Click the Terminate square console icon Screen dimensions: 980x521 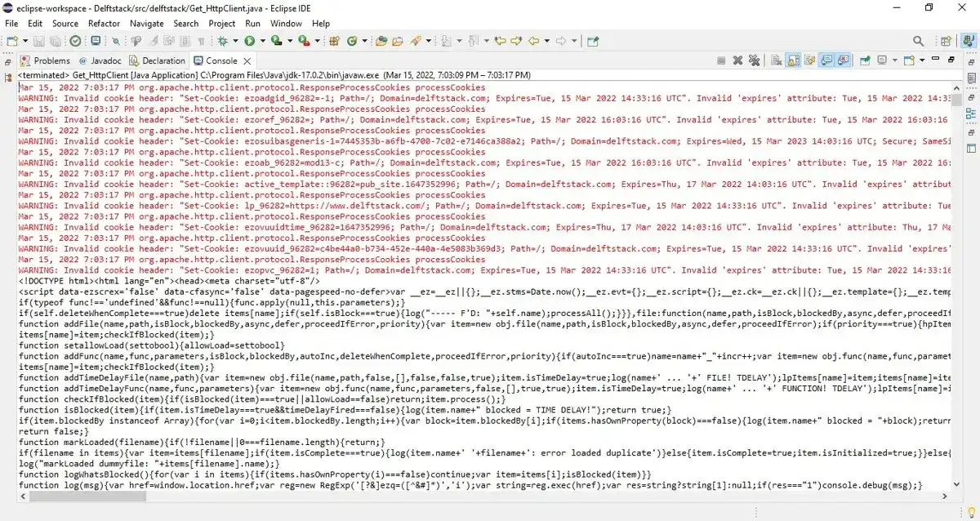pyautogui.click(x=721, y=60)
